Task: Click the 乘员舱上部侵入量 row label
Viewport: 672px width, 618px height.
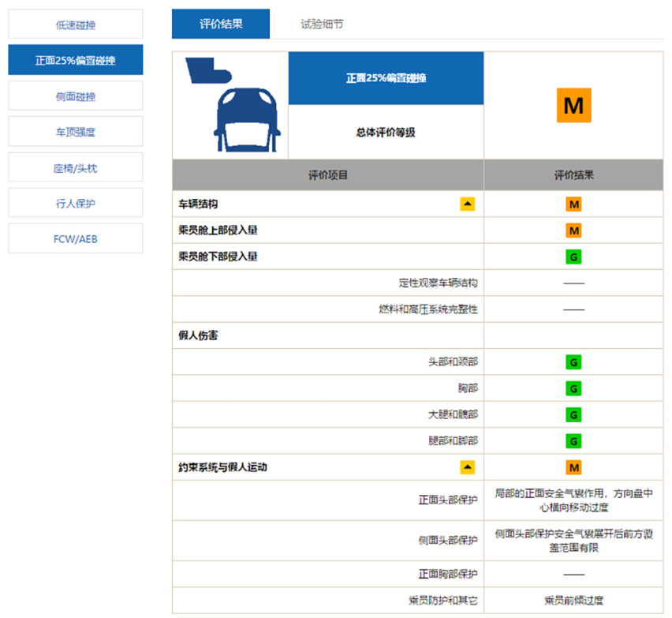Action: click(x=218, y=230)
